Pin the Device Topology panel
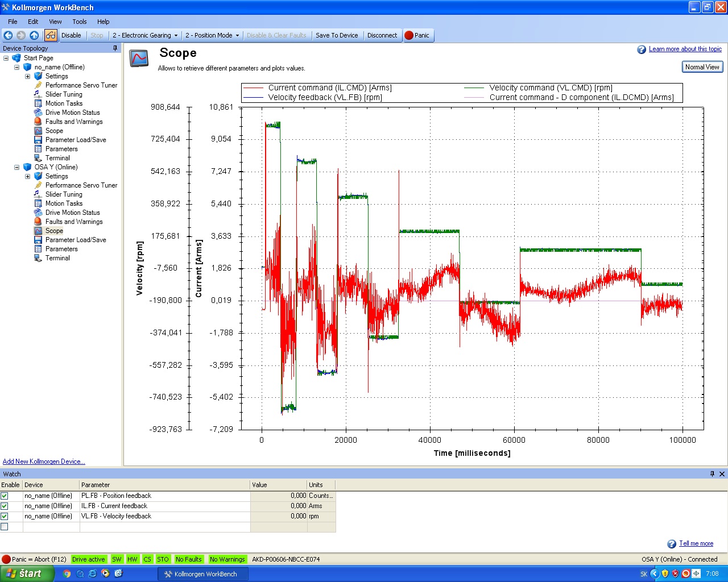This screenshot has height=582, width=728. (x=115, y=48)
